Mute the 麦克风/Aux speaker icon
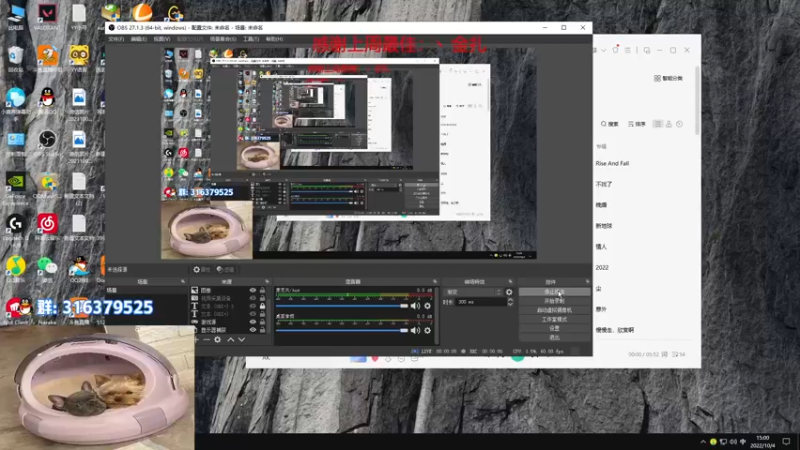 [x=415, y=306]
